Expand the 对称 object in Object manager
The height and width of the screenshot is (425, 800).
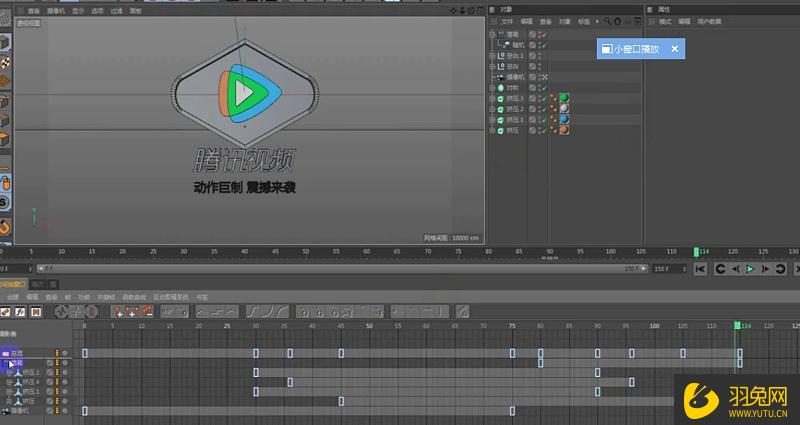pyautogui.click(x=492, y=88)
